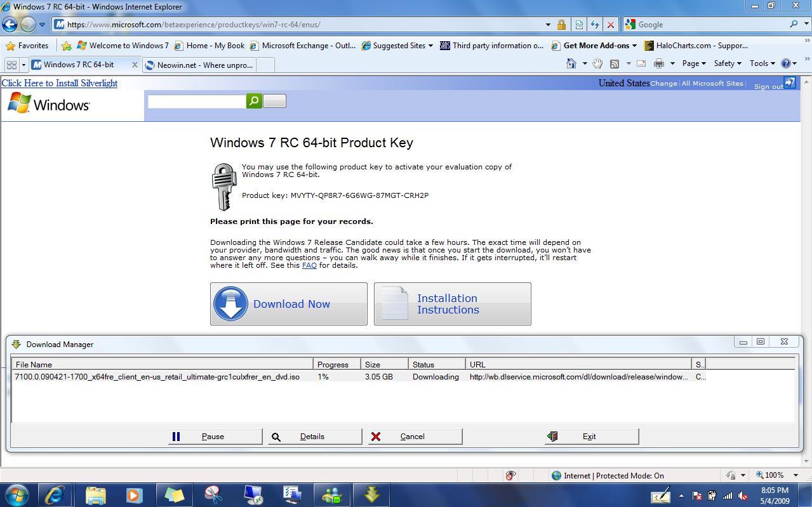
Task: Close the Windows 7 RC 64-bit tab
Action: click(135, 65)
